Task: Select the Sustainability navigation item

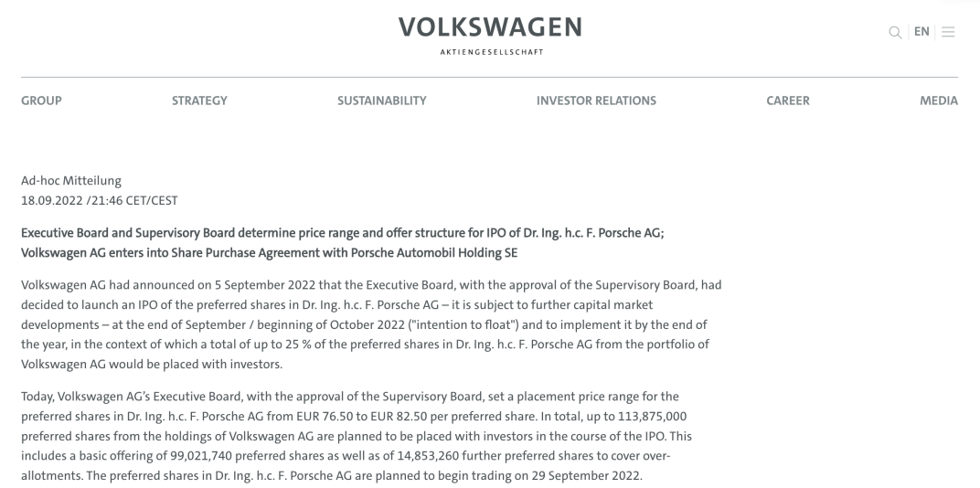Action: pyautogui.click(x=382, y=101)
